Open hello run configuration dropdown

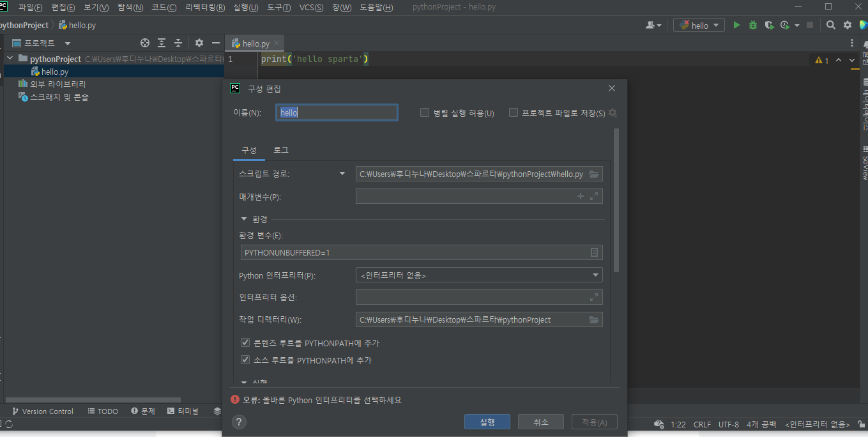tap(699, 25)
